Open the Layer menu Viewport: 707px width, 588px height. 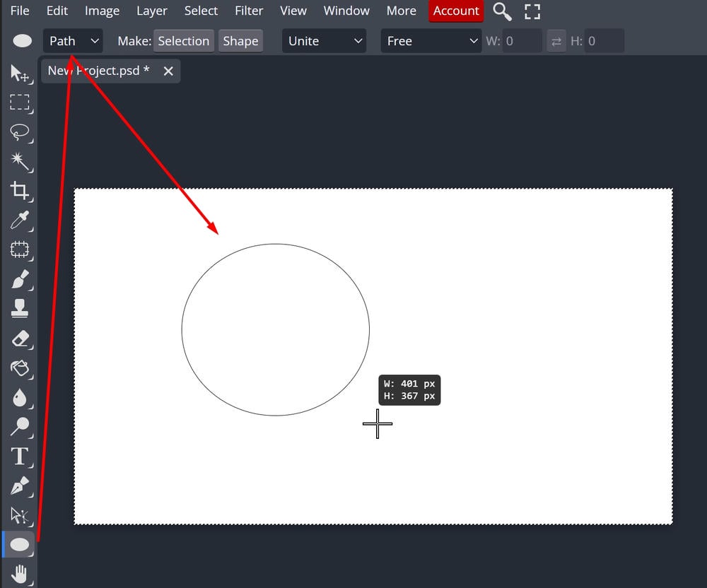(x=152, y=11)
